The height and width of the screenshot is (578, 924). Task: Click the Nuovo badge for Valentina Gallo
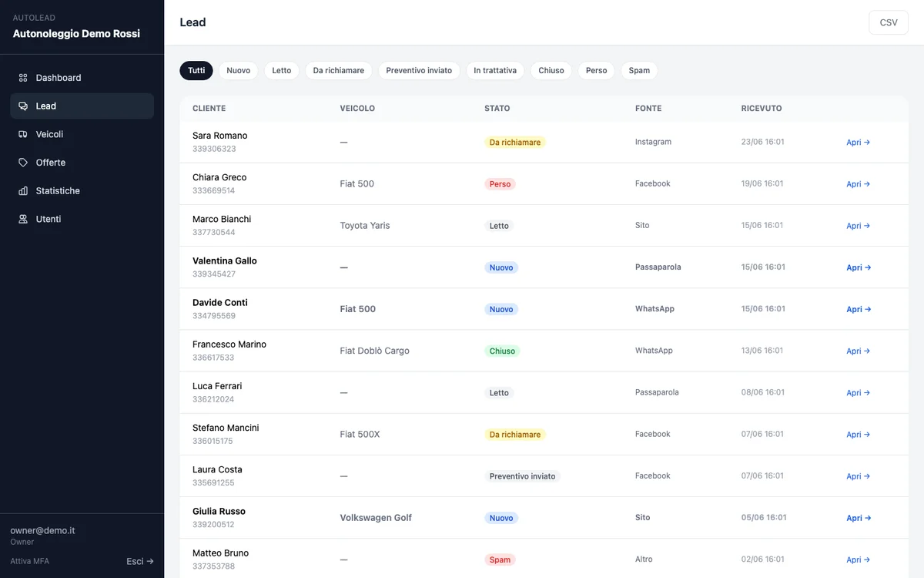pyautogui.click(x=501, y=267)
